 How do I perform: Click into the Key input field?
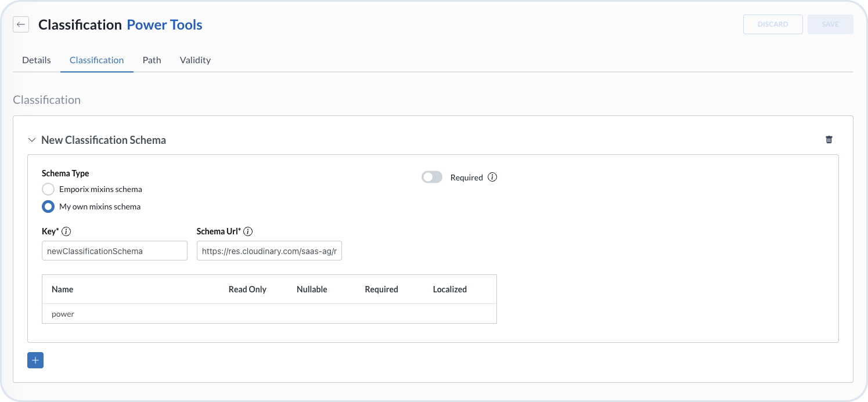(115, 251)
